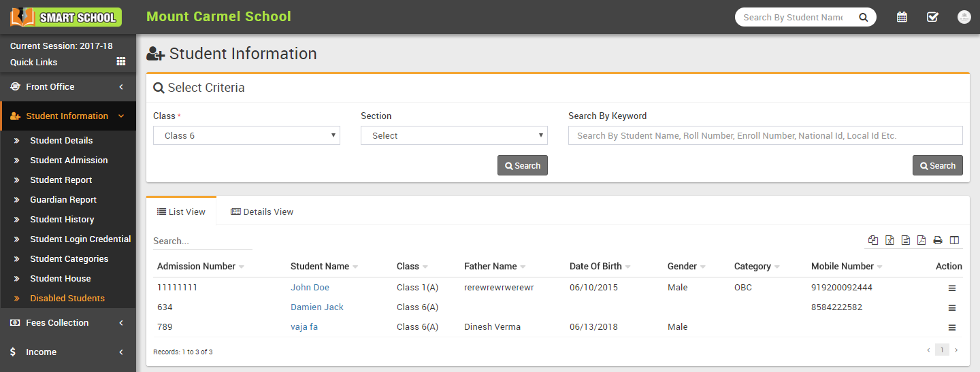Open the Section dropdown
The width and height of the screenshot is (980, 372).
(454, 135)
